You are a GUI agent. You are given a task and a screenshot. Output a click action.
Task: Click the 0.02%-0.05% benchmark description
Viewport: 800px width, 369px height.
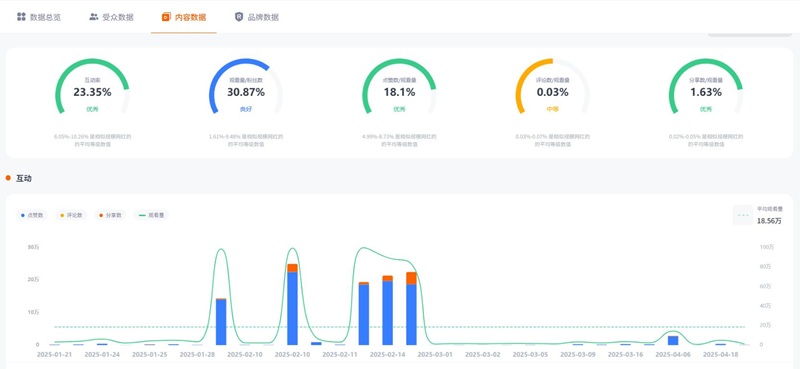point(706,140)
